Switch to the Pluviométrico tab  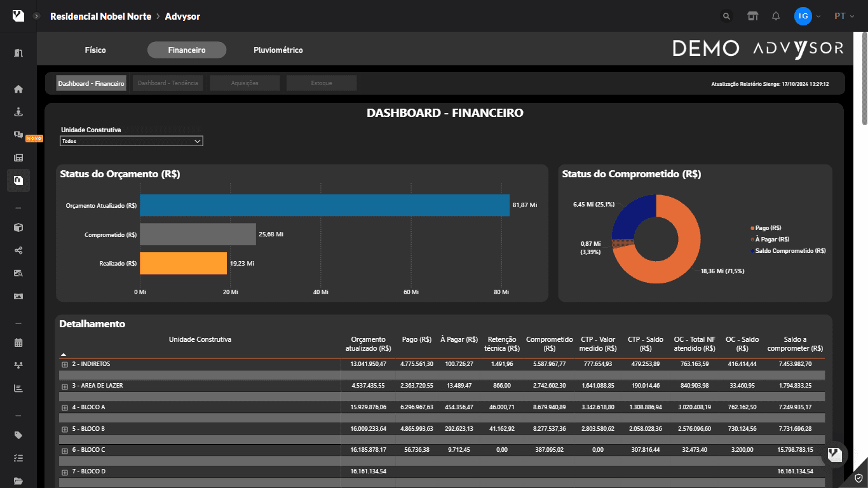click(x=278, y=49)
